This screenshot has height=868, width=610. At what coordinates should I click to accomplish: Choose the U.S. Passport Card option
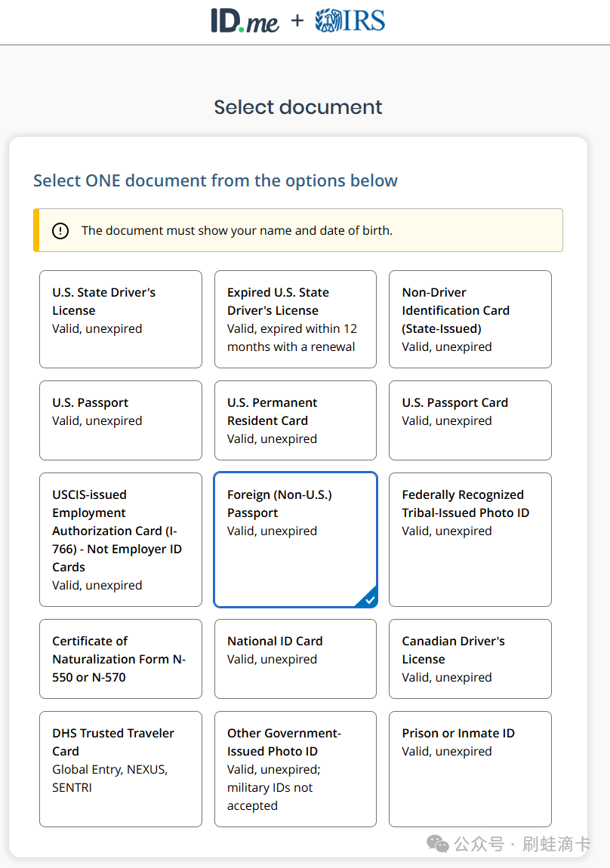pyautogui.click(x=470, y=420)
